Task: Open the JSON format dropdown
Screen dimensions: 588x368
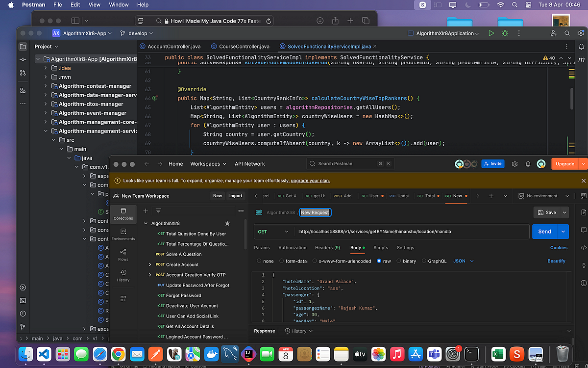Action: 464,261
